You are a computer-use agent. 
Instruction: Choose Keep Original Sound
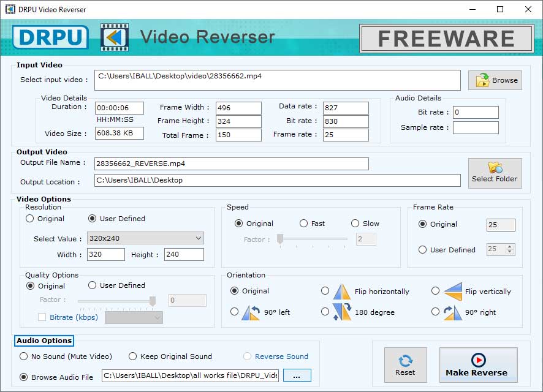(x=132, y=356)
